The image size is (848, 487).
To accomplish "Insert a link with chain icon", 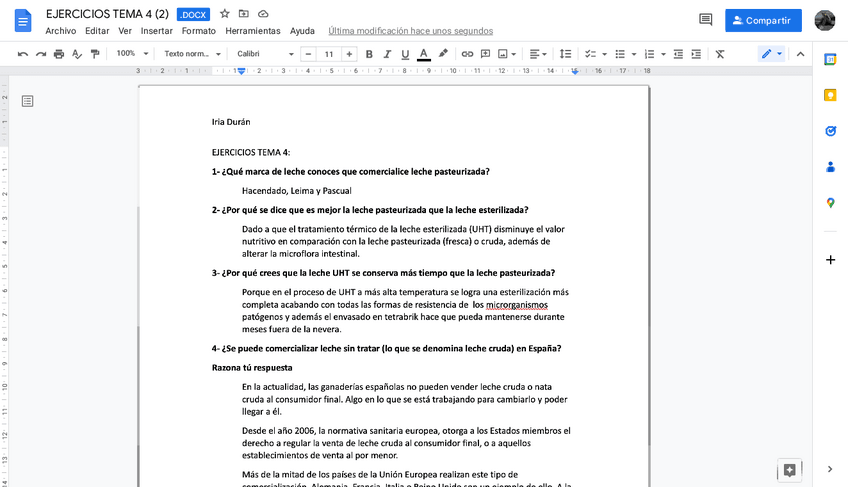I will [467, 54].
